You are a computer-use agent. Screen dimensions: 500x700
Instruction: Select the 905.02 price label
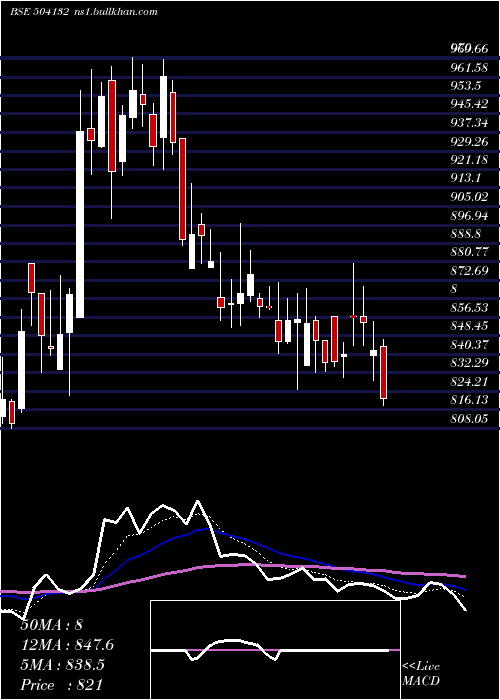[x=469, y=196]
